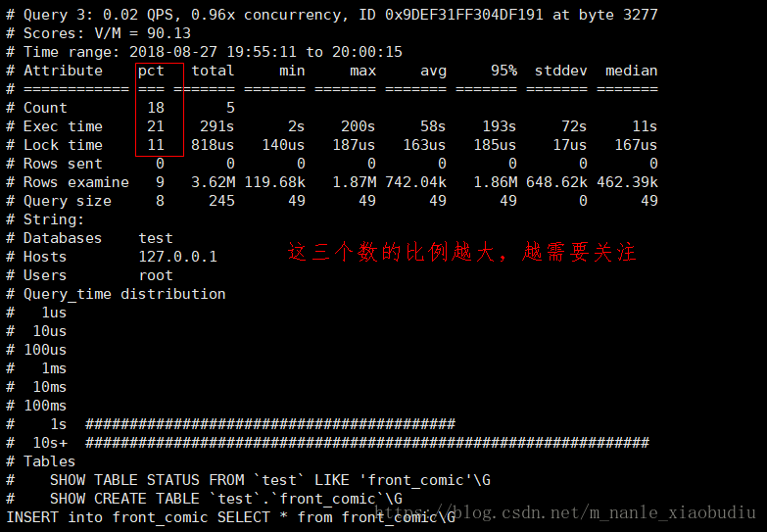This screenshot has width=767, height=532.
Task: Click the Lock time pct value 11
Action: coord(156,145)
